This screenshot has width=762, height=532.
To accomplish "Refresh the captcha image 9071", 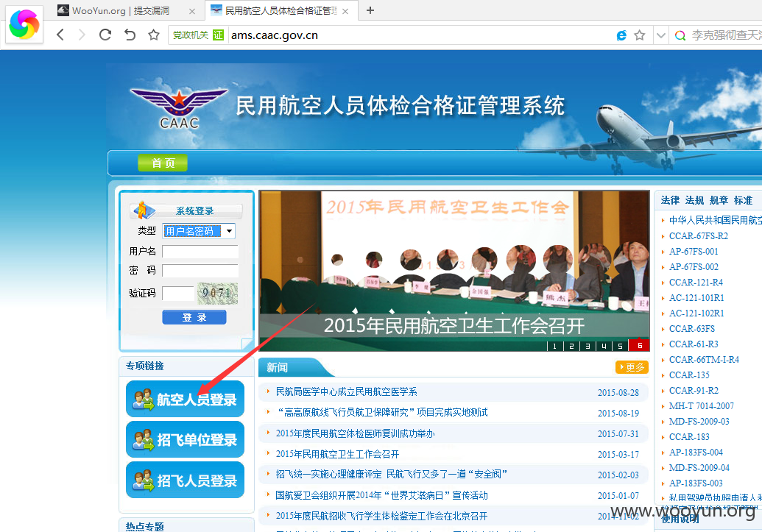I will [x=218, y=293].
